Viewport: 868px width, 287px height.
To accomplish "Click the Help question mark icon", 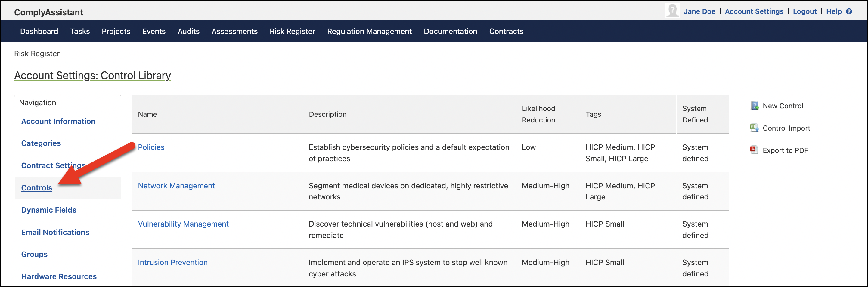I will [x=849, y=11].
